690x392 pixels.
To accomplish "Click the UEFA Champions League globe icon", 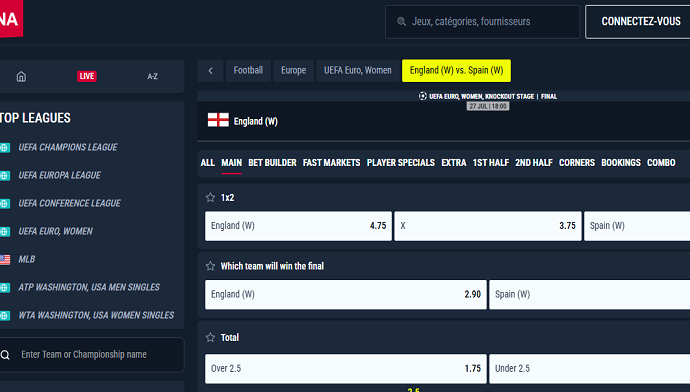I will tap(5, 148).
